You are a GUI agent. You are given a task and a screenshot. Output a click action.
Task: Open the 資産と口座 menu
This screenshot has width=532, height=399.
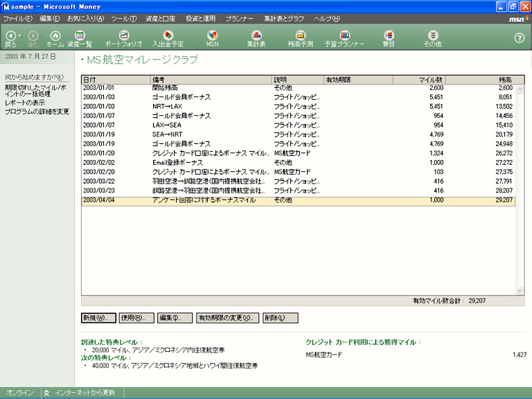pos(161,19)
